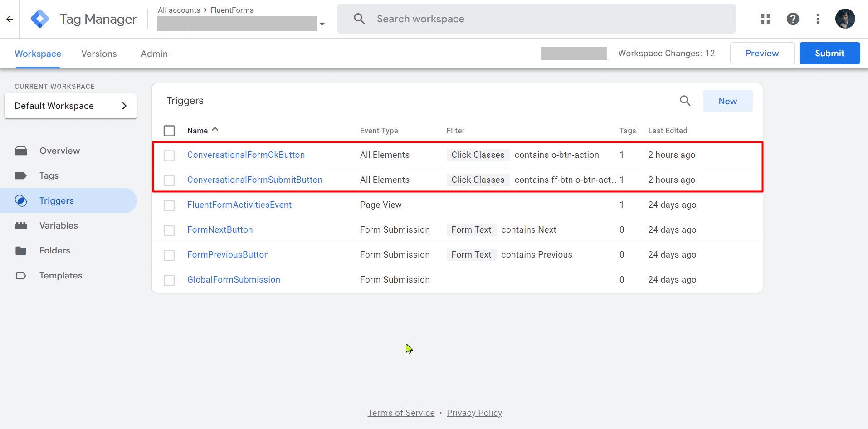Click the Name column sort arrow

pos(215,130)
